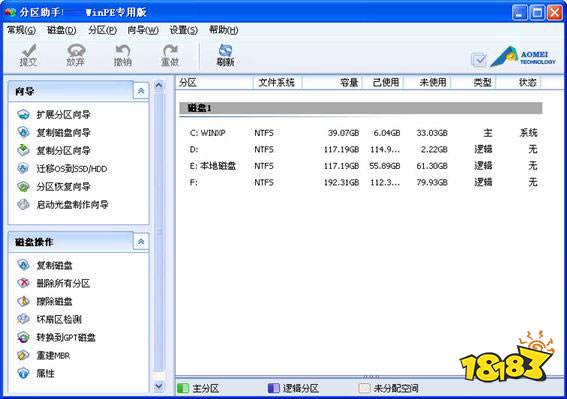This screenshot has height=399, width=567.
Task: Click the 未分配空间 legend swatch
Action: (364, 388)
